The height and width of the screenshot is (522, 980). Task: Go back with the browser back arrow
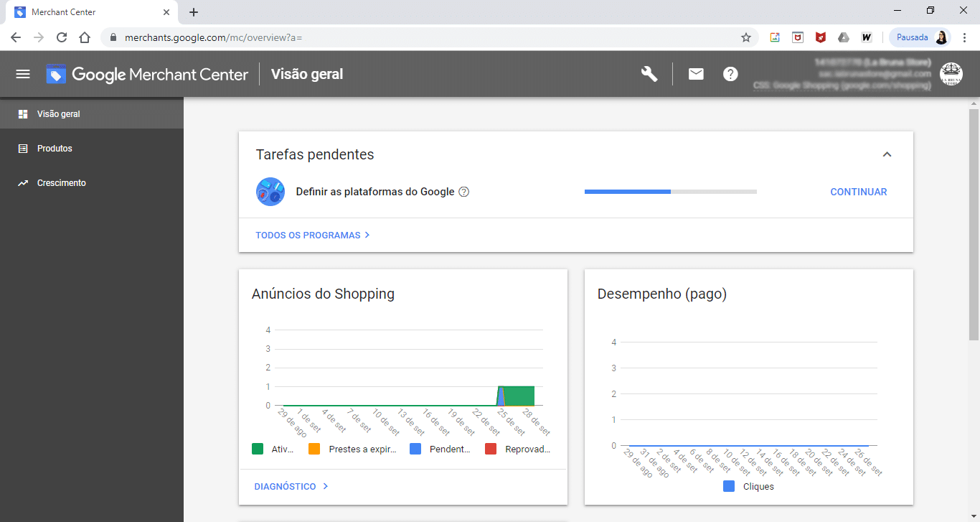click(16, 37)
